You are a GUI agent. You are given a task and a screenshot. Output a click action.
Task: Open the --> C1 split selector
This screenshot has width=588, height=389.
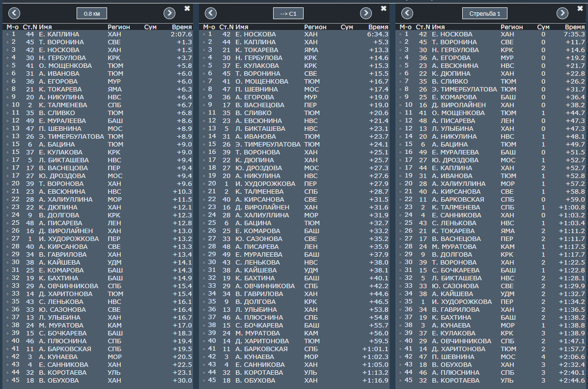click(x=288, y=13)
